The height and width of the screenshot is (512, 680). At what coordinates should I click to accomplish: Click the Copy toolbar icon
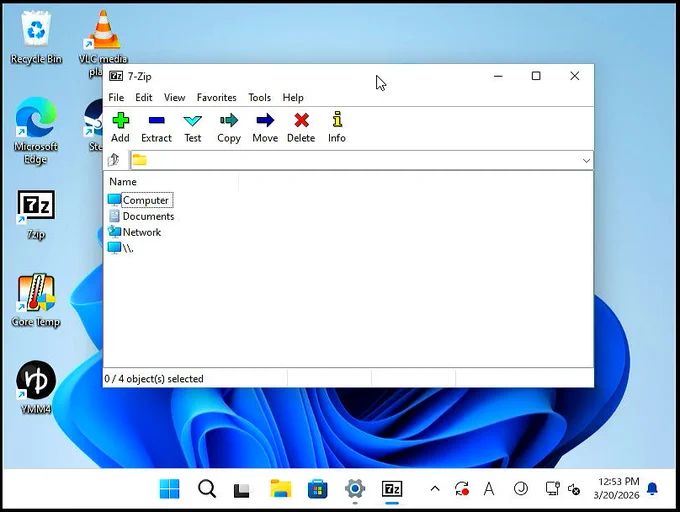pos(229,127)
